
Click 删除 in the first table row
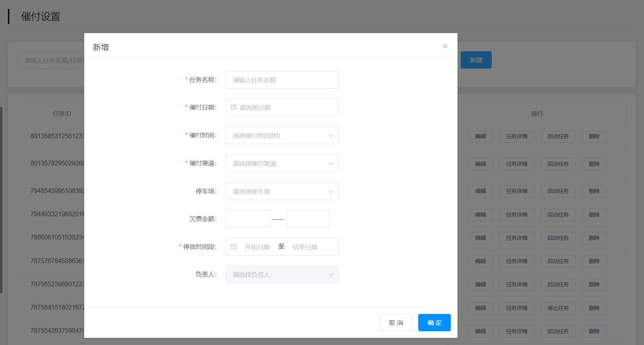594,137
